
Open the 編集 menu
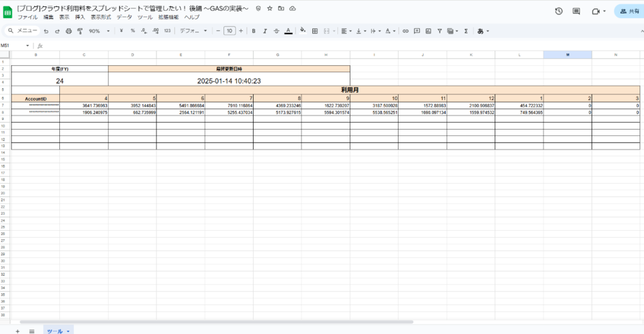pyautogui.click(x=48, y=17)
